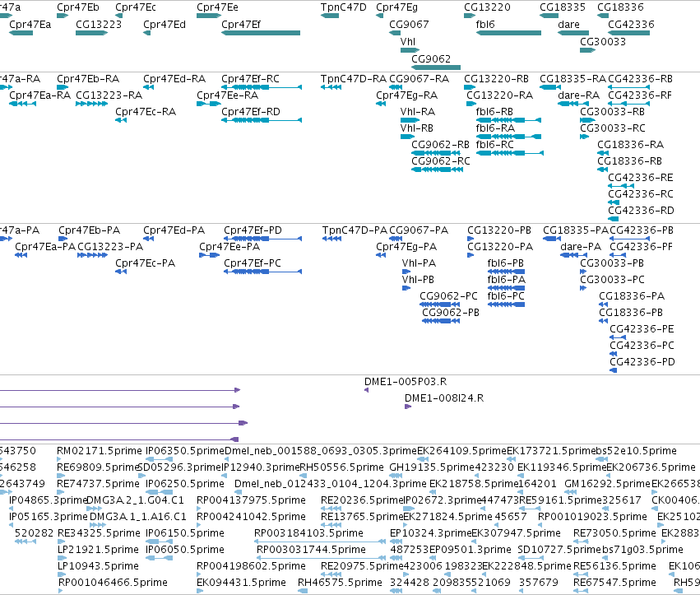Select the EK094431.5prime EST label
This screenshot has height=595, width=700.
(241, 583)
